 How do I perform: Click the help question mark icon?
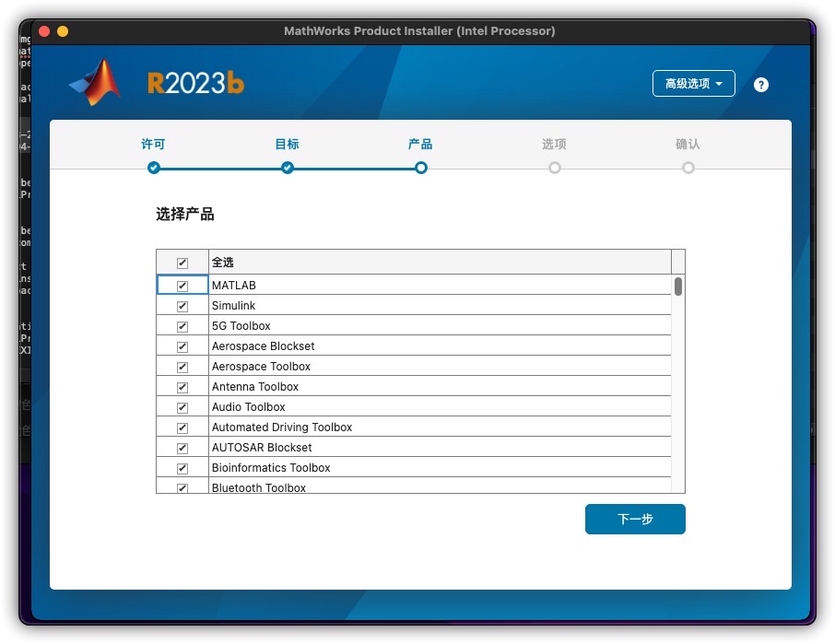pyautogui.click(x=761, y=85)
